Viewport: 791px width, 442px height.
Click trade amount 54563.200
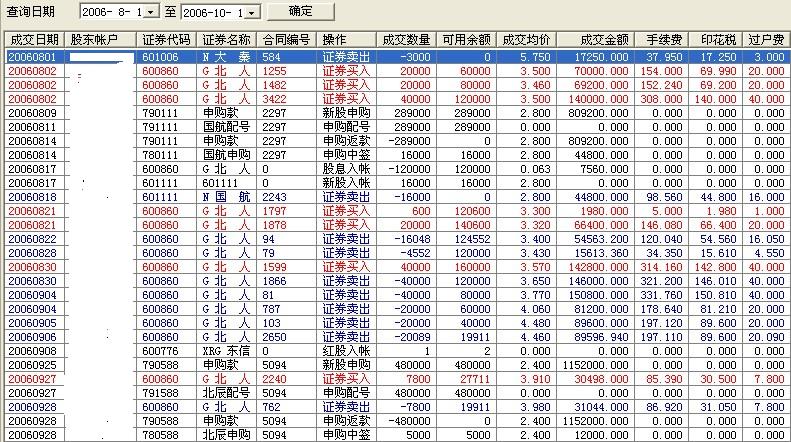click(x=601, y=239)
